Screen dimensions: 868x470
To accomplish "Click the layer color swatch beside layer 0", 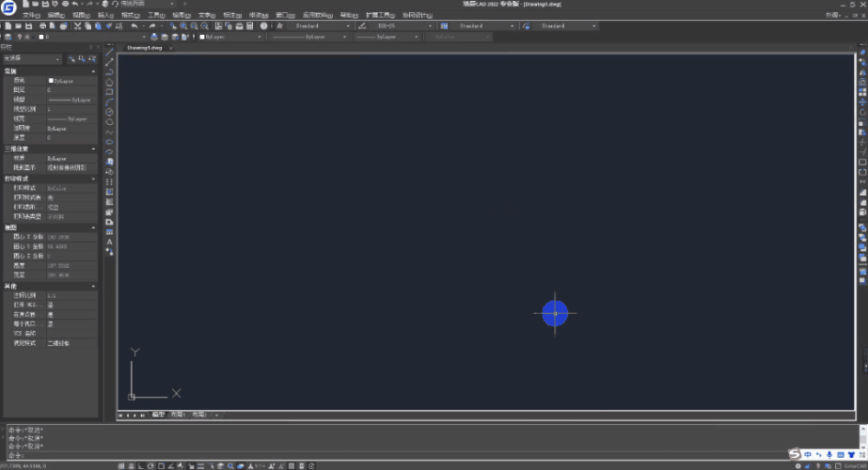I will [41, 37].
